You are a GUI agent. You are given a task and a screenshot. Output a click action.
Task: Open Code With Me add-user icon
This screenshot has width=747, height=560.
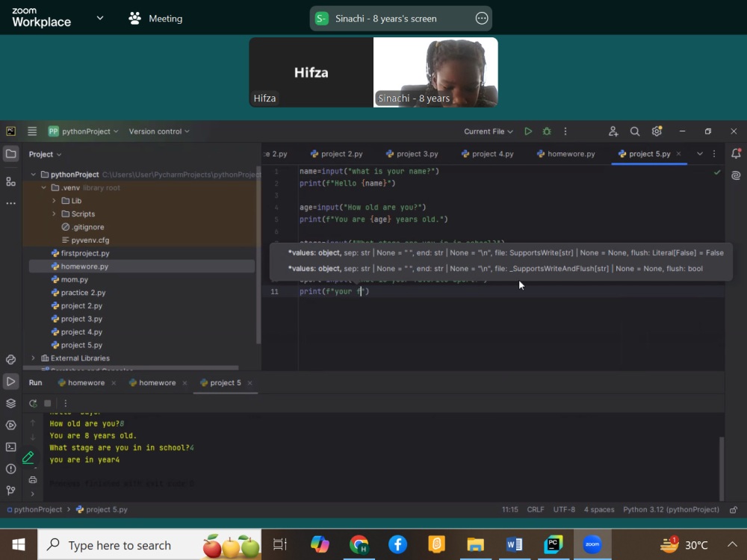(x=613, y=131)
